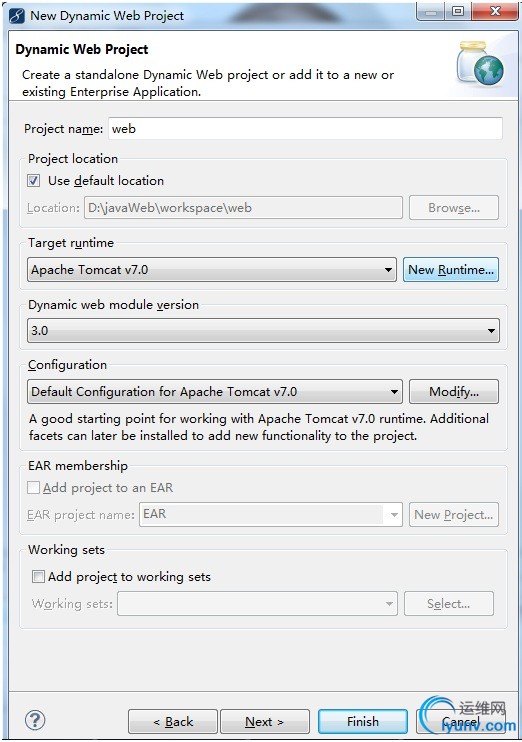Image resolution: width=522 pixels, height=742 pixels.
Task: Click the help question mark icon
Action: coord(35,720)
